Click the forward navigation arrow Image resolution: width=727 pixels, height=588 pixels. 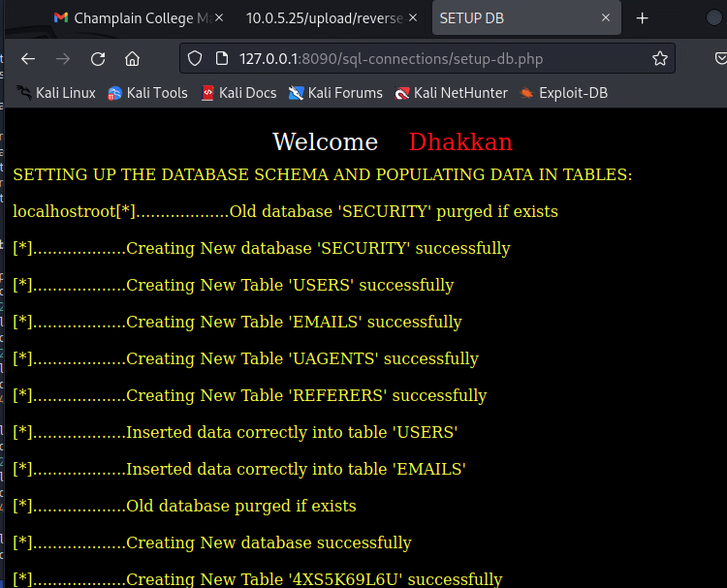[63, 59]
